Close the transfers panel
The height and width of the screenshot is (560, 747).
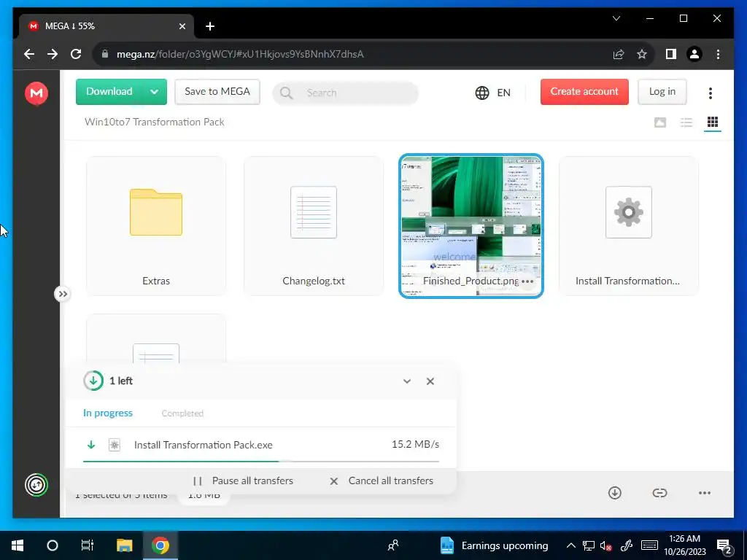[430, 381]
